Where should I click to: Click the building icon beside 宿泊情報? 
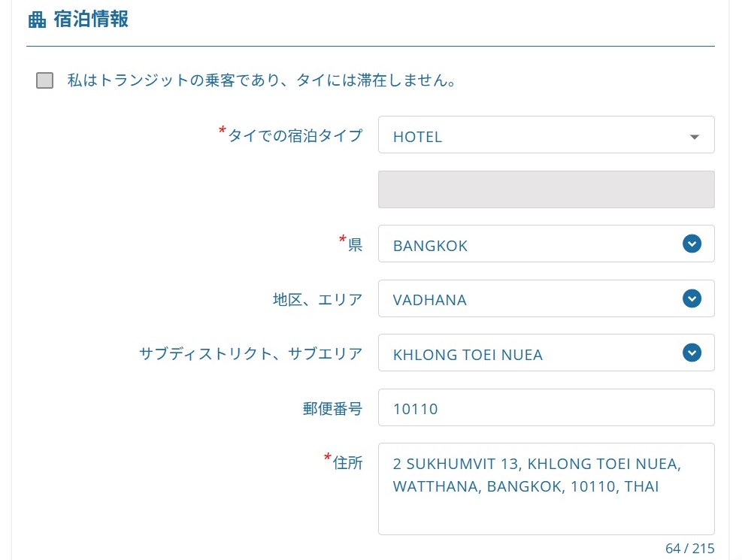[37, 20]
